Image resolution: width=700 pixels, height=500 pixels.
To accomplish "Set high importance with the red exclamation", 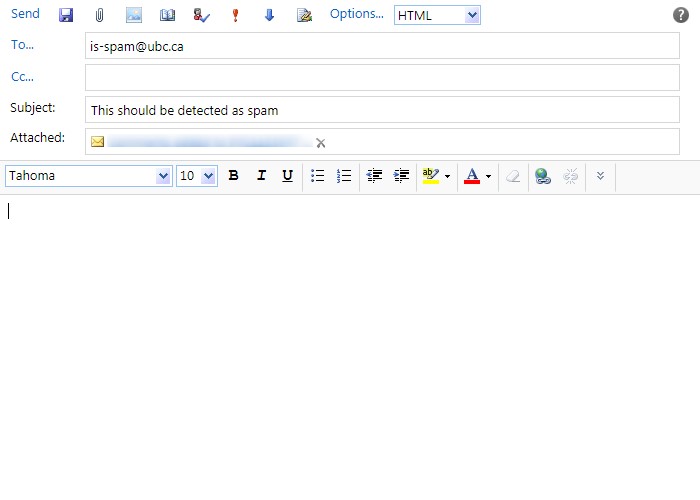I will 235,15.
